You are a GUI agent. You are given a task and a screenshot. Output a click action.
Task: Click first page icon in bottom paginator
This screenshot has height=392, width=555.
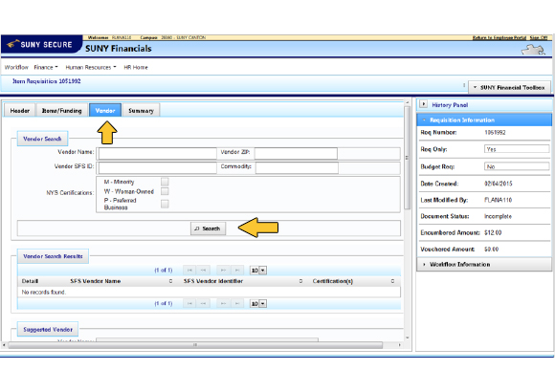189,303
